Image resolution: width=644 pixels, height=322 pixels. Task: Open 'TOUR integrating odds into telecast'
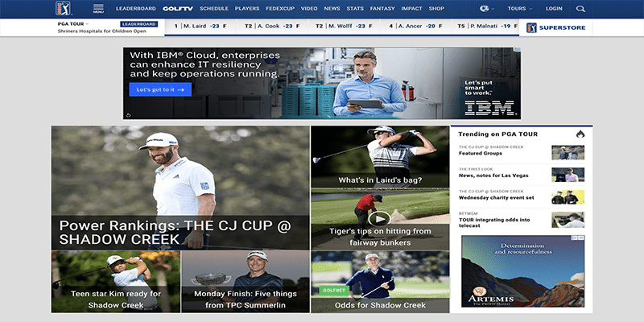494,223
